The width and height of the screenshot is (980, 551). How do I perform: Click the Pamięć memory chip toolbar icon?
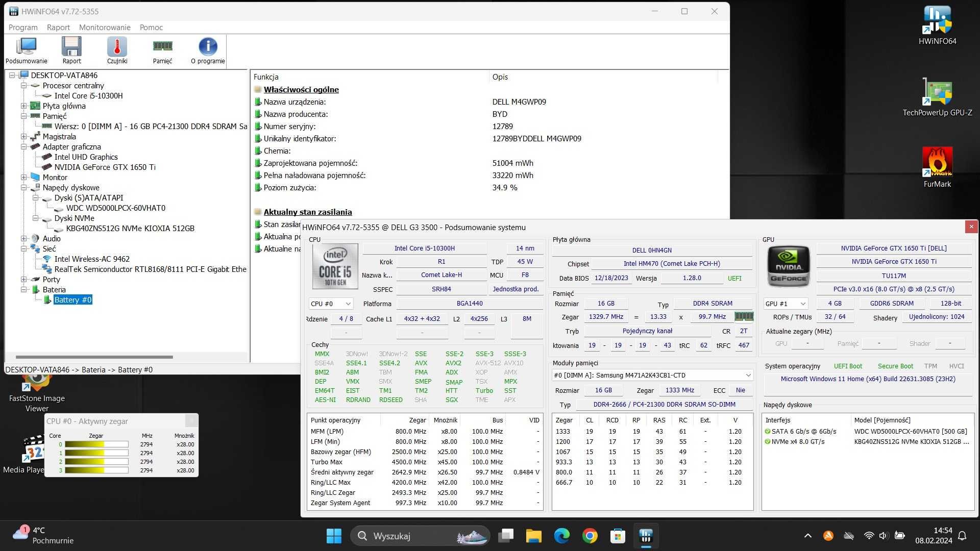162,50
